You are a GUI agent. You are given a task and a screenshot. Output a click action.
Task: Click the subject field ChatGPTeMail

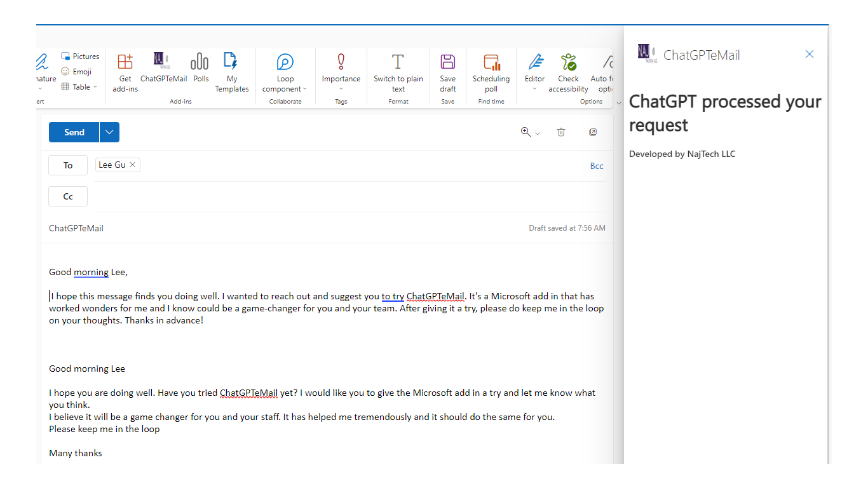click(76, 228)
